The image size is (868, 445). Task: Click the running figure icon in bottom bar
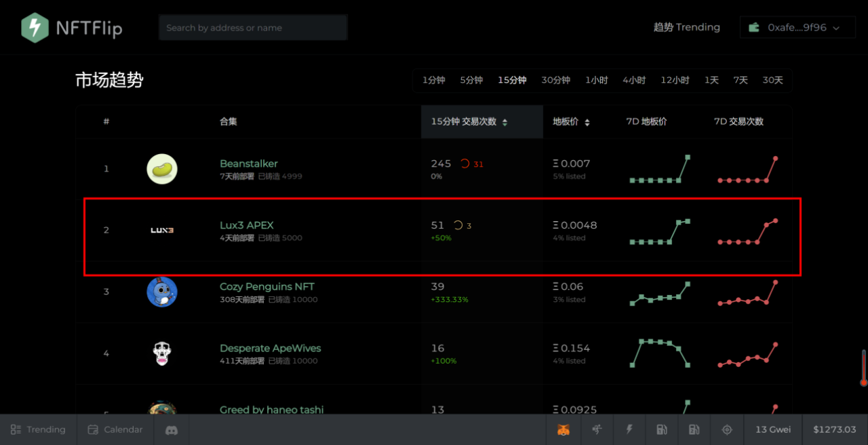(x=597, y=429)
